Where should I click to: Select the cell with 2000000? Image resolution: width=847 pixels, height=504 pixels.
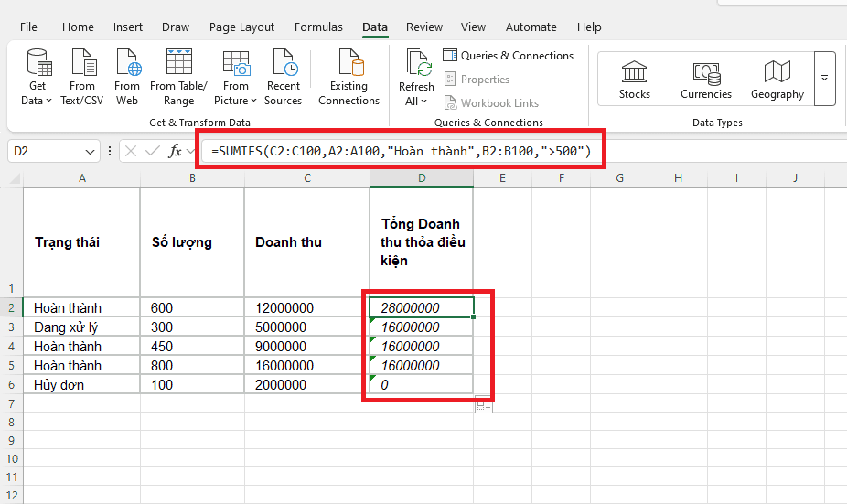[x=306, y=384]
